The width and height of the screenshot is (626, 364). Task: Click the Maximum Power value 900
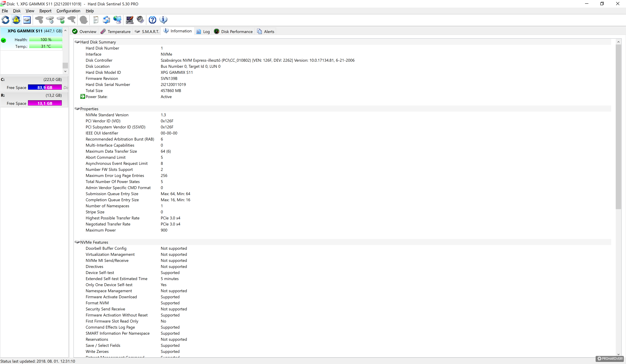tap(164, 230)
